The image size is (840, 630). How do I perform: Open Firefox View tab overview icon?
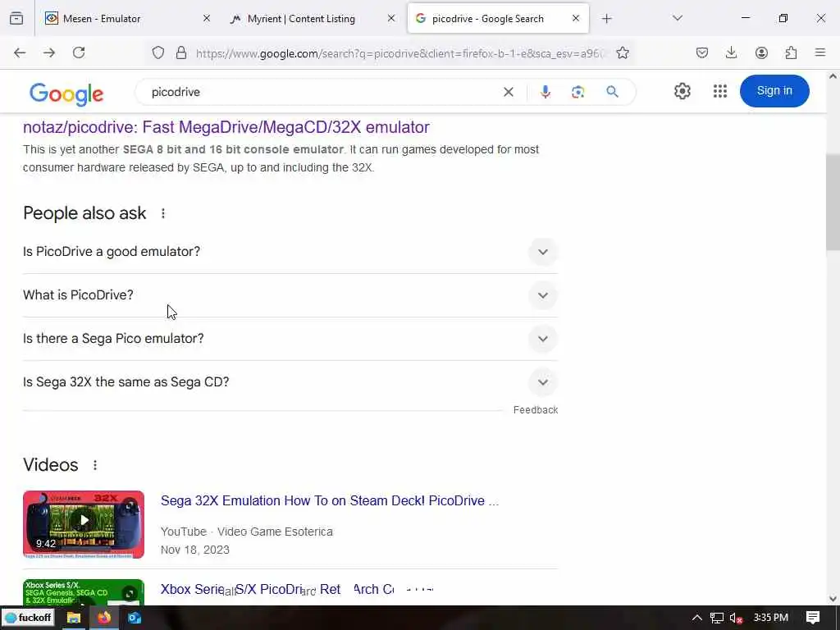click(x=16, y=19)
